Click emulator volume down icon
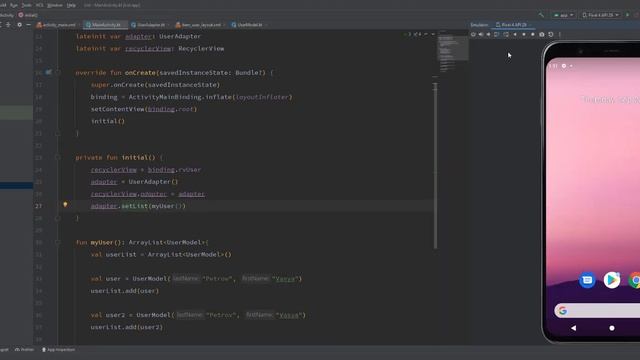Image resolution: width=640 pixels, height=360 pixels. (x=488, y=35)
